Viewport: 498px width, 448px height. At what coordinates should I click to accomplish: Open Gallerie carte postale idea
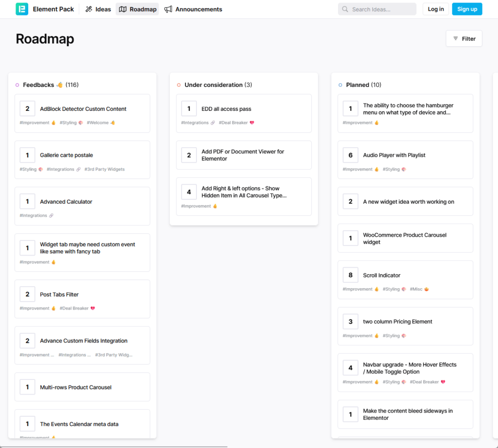coord(66,155)
